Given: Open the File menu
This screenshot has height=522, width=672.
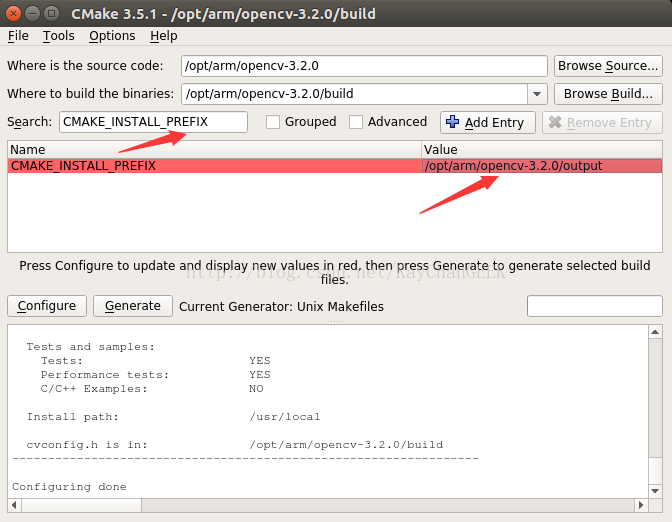Looking at the screenshot, I should [18, 36].
